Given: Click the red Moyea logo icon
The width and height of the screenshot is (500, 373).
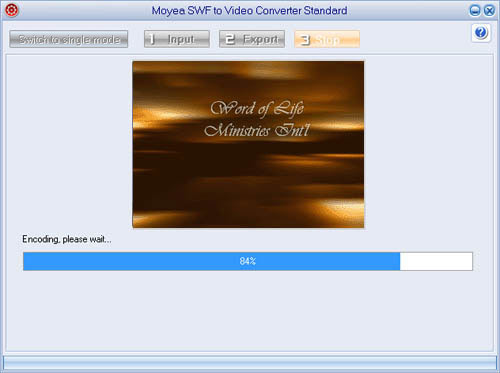Looking at the screenshot, I should click(x=12, y=10).
